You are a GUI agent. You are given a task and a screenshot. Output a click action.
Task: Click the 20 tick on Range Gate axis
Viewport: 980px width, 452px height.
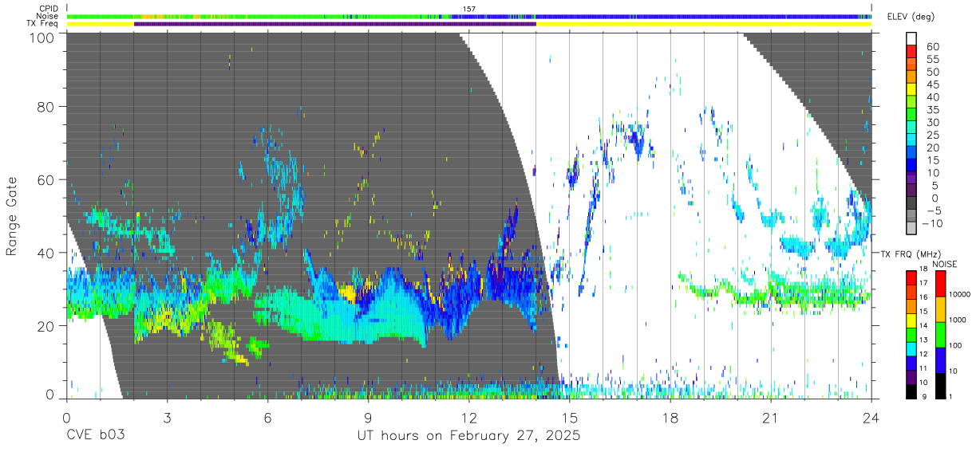pyautogui.click(x=47, y=325)
